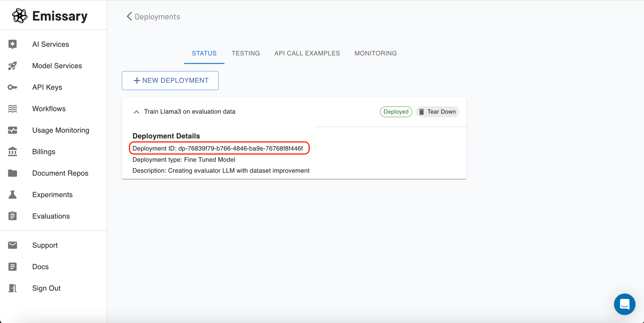Open the chat support bubble
The height and width of the screenshot is (323, 644).
pos(624,304)
